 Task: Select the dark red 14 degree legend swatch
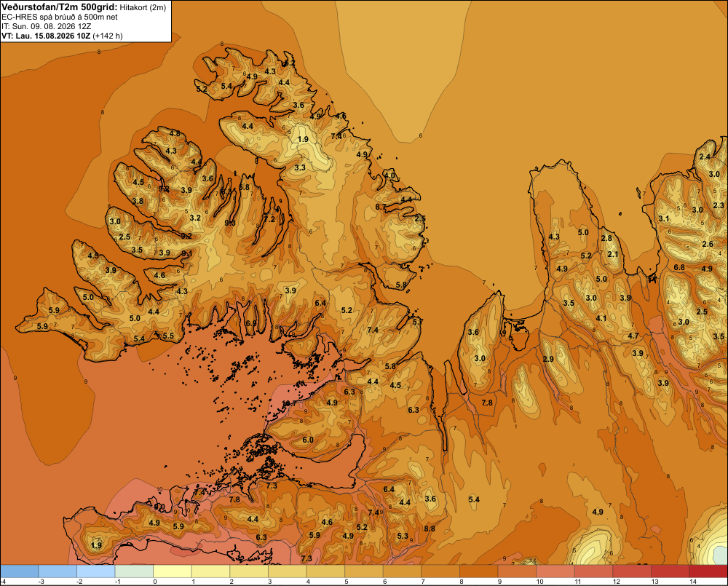pos(708,571)
